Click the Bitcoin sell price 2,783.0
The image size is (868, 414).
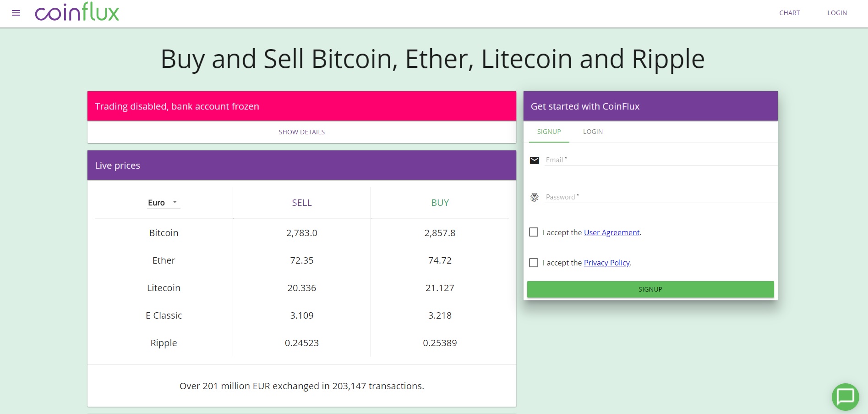click(x=301, y=233)
